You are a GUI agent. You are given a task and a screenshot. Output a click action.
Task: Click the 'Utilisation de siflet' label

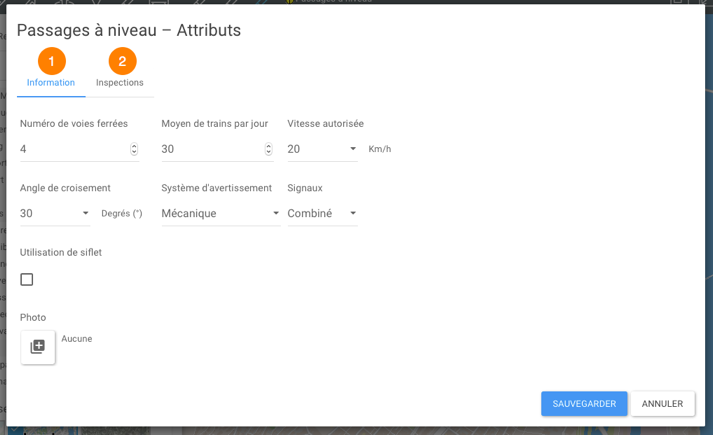pos(61,252)
